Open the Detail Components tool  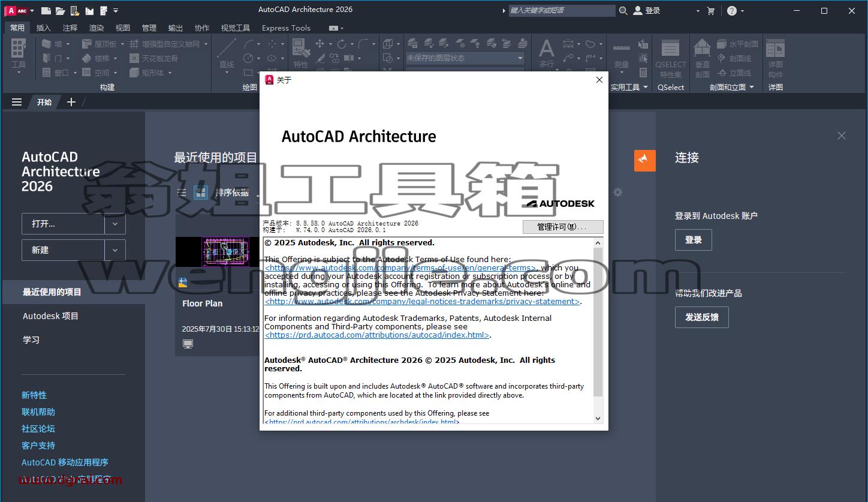776,59
